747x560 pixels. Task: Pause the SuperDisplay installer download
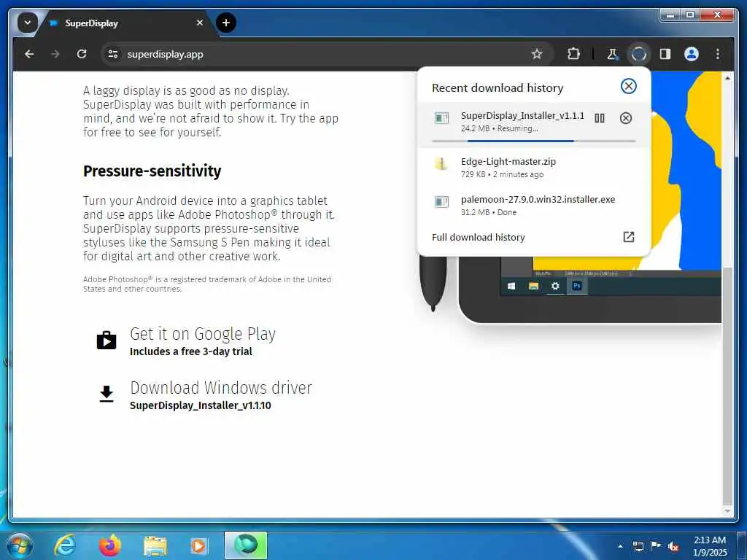coord(600,118)
